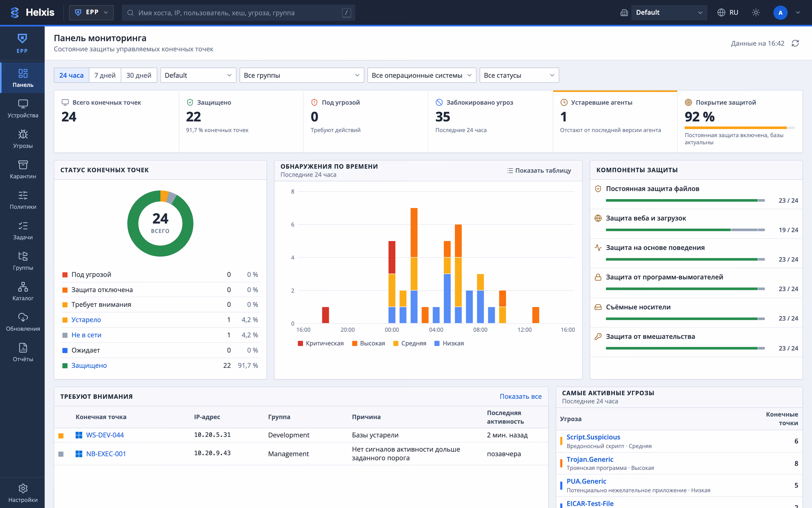Expand the Все группы dropdown
This screenshot has height=508, width=812.
click(x=302, y=75)
